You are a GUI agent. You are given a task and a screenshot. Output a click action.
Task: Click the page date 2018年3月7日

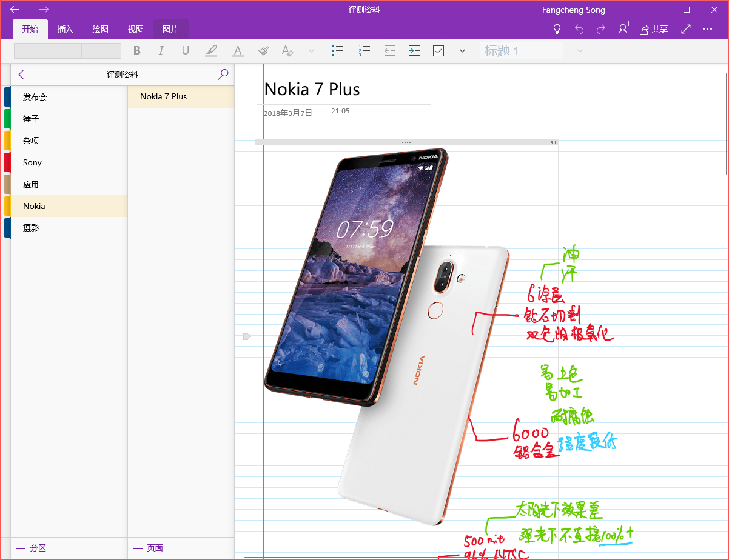[287, 113]
